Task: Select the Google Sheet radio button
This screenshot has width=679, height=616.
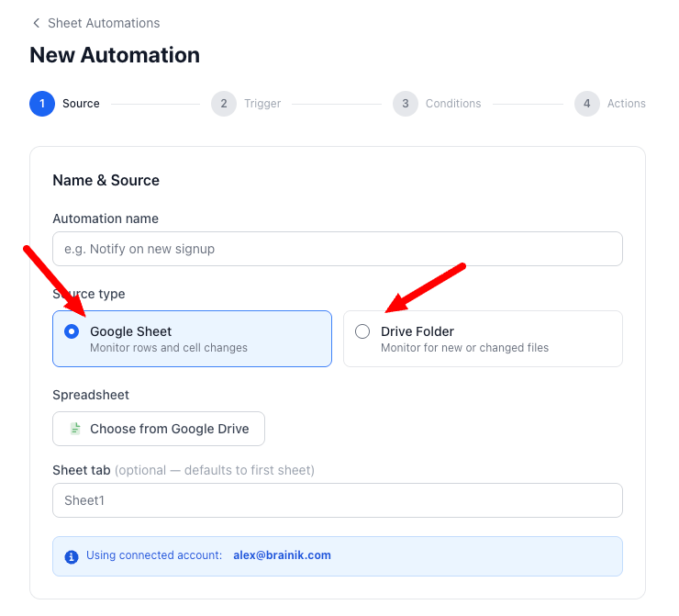Action: pyautogui.click(x=72, y=331)
